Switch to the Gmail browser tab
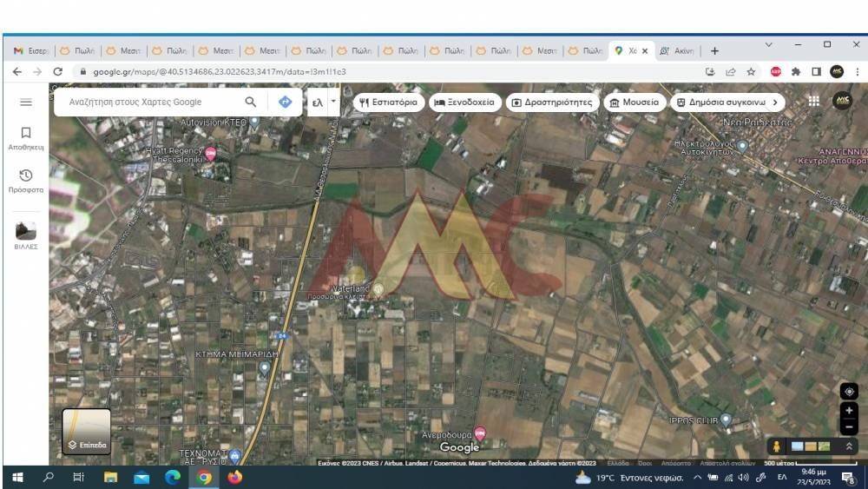This screenshot has width=868, height=489. tap(31, 51)
